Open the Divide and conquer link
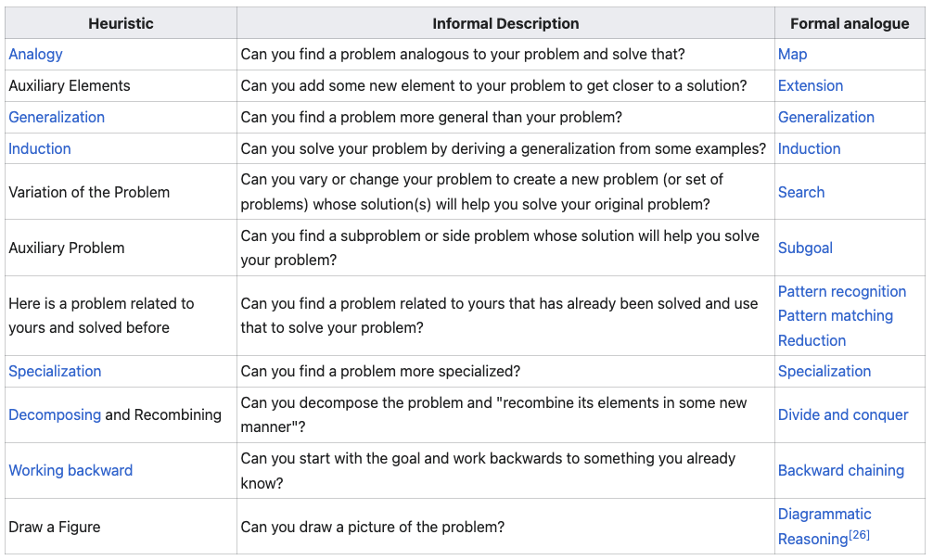The image size is (933, 560). (x=843, y=414)
